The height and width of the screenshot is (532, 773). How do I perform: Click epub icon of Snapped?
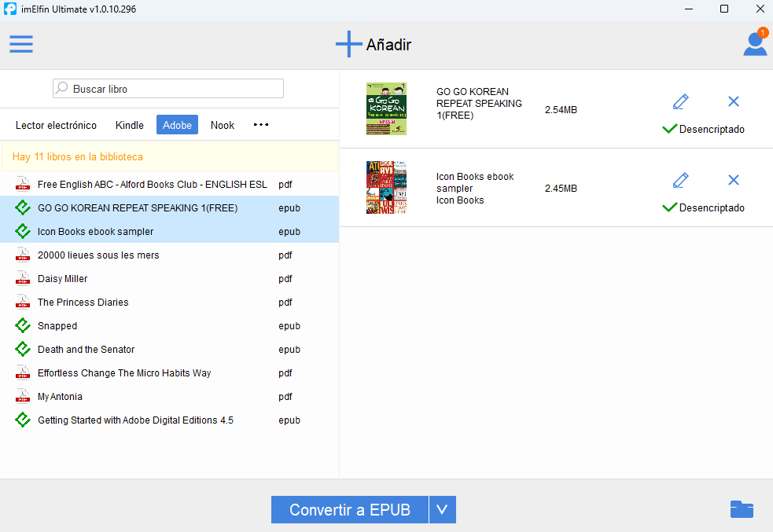pos(23,325)
